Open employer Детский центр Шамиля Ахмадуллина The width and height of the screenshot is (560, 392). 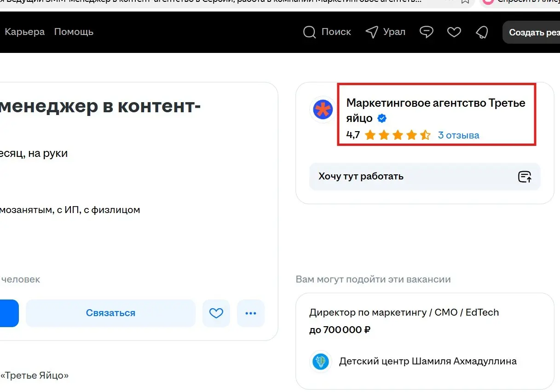point(428,361)
